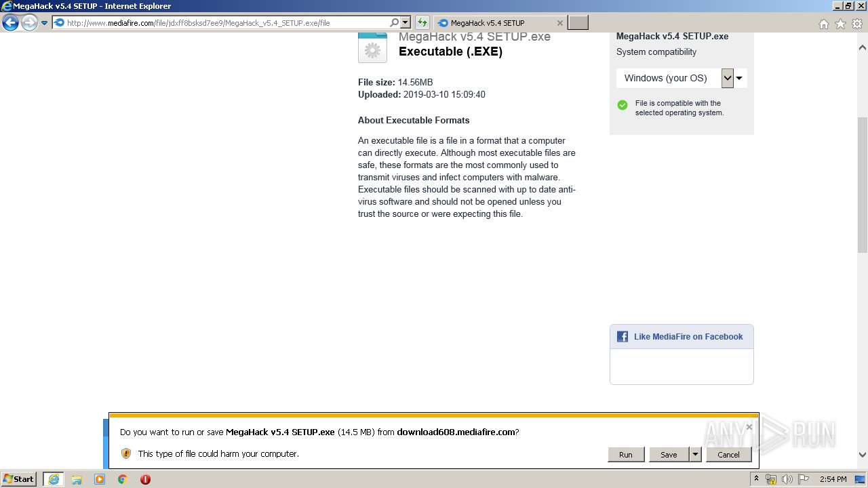
Task: Expand the address bar autocomplete dropdown
Action: pos(406,23)
